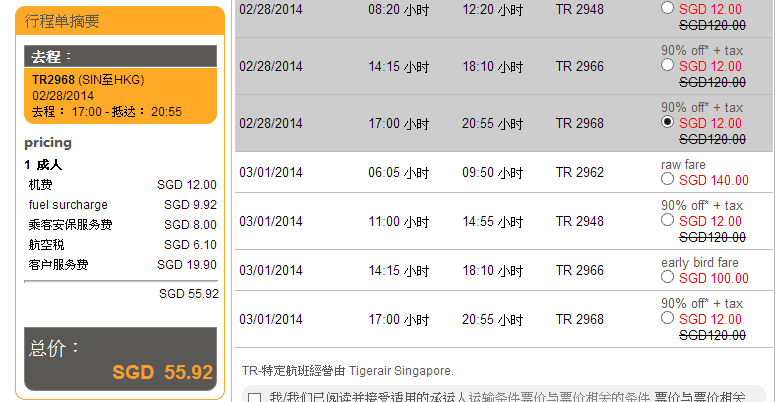Click the fuel surcharge line in pricing
Image resolution: width=783 pixels, height=402 pixels.
120,205
